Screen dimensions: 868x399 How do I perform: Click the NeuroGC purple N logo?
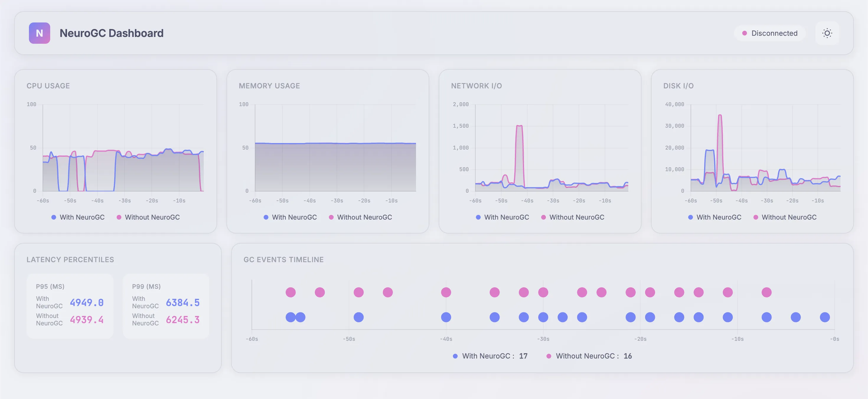coord(40,33)
